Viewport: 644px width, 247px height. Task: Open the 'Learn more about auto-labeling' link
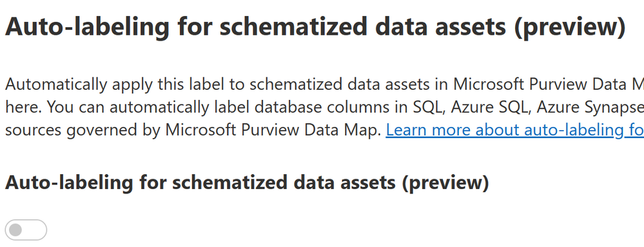[514, 130]
